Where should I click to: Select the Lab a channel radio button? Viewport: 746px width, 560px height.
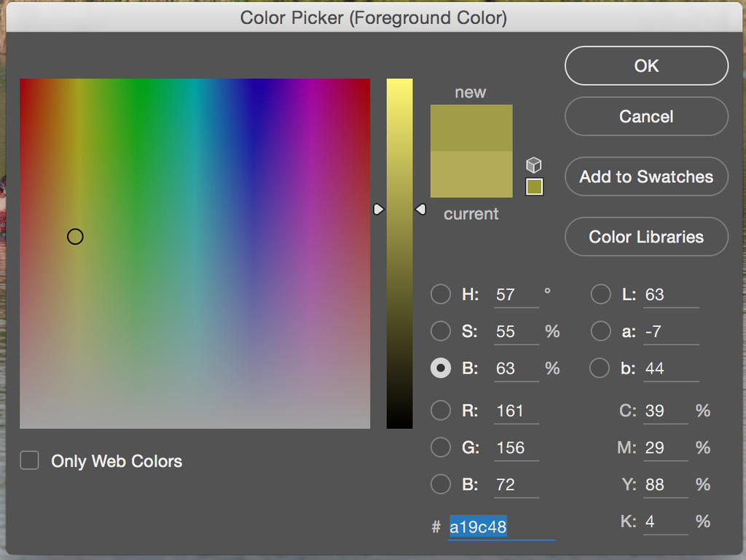[601, 331]
